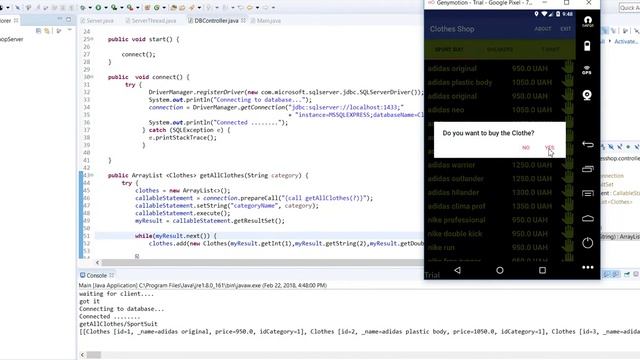Tap buy hand icon for nike double kick
The width and height of the screenshot is (640, 360).
click(567, 233)
